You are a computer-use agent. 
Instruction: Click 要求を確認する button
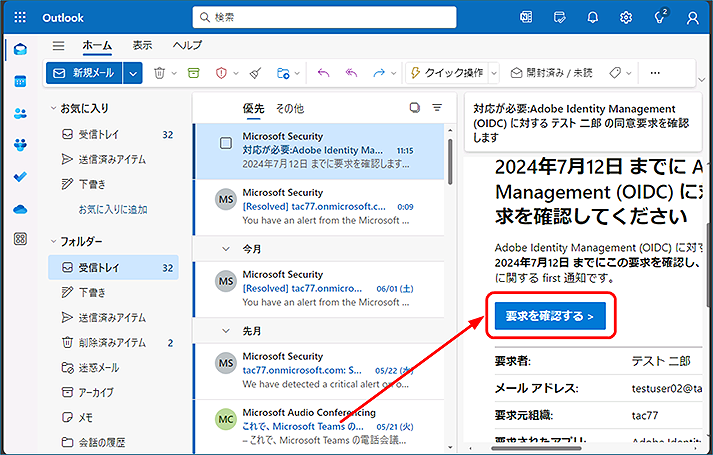coord(550,316)
